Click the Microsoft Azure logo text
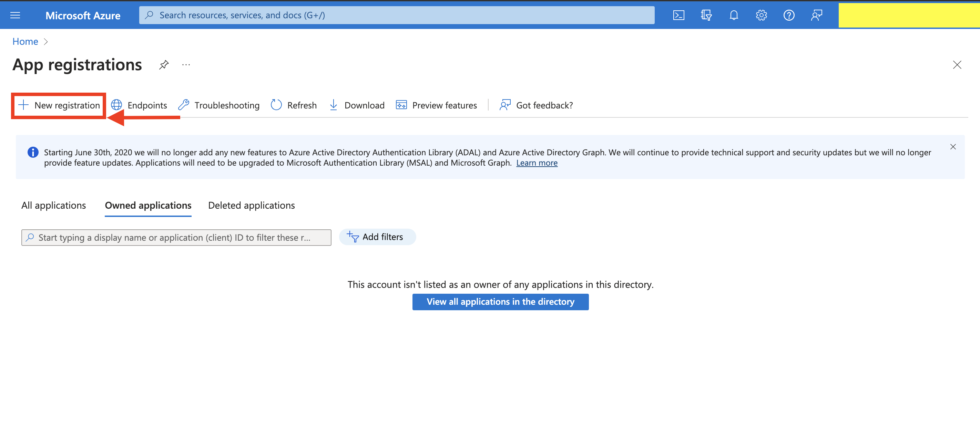 83,15
